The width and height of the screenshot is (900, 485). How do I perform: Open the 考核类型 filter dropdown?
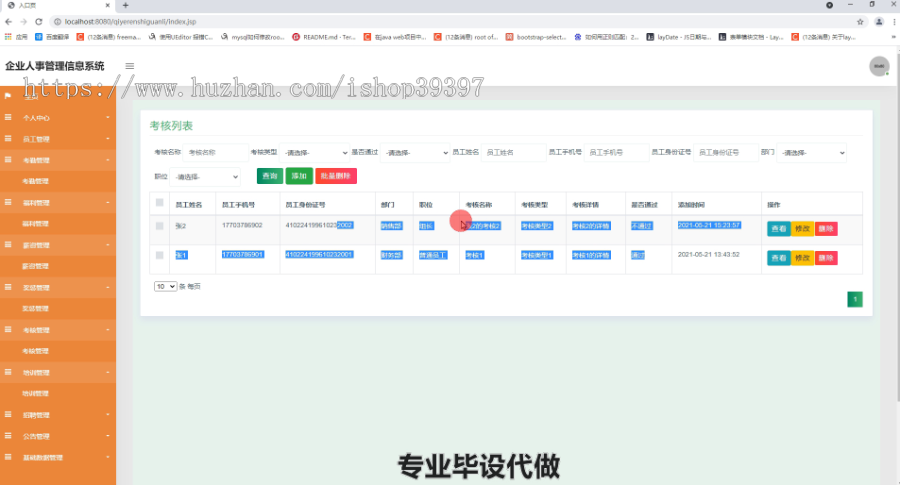315,153
